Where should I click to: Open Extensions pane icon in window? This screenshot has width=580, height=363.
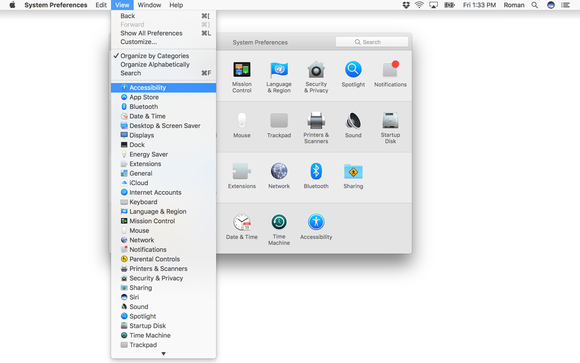click(242, 171)
